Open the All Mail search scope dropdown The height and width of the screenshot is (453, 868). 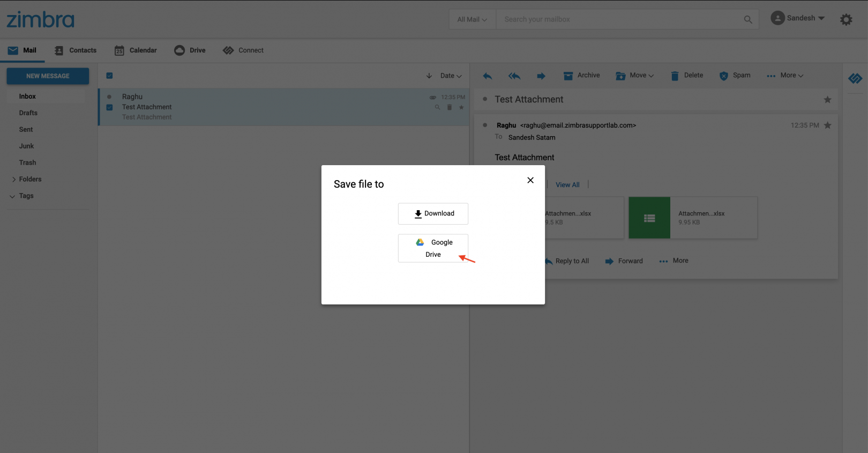pos(472,19)
